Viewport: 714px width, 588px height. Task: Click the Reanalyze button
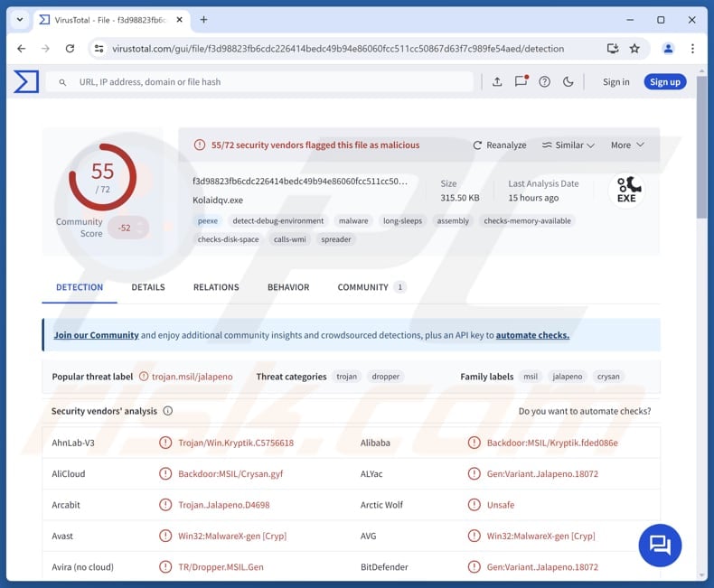pyautogui.click(x=499, y=145)
